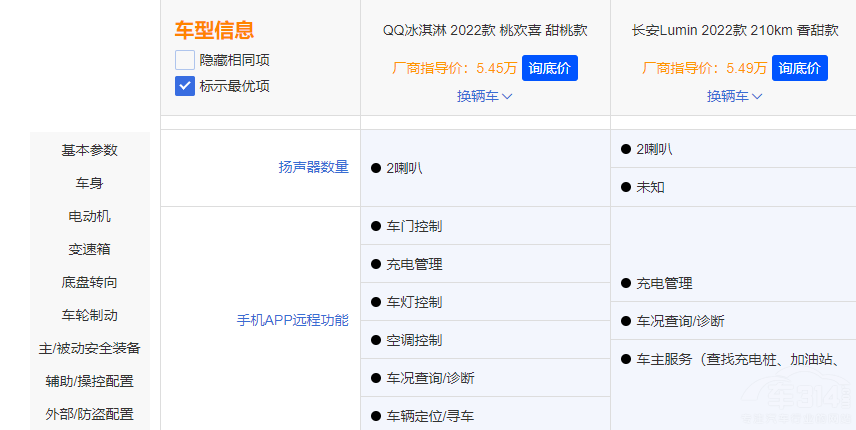Click 询底价 button for QQ冰淇淋

click(549, 68)
